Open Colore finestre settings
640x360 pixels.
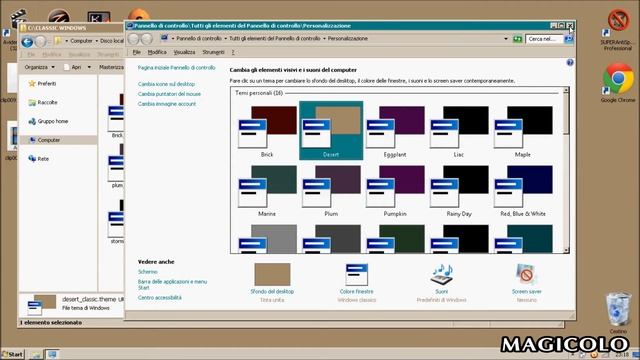(356, 282)
